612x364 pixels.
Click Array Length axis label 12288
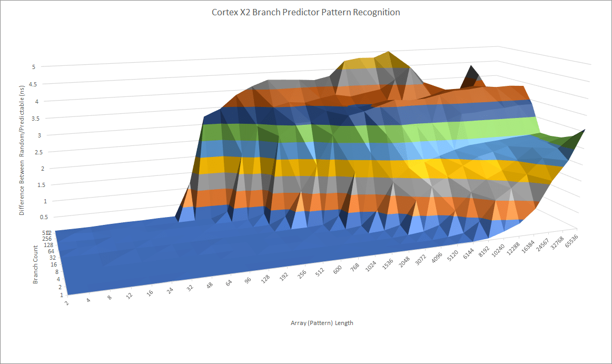514,249
